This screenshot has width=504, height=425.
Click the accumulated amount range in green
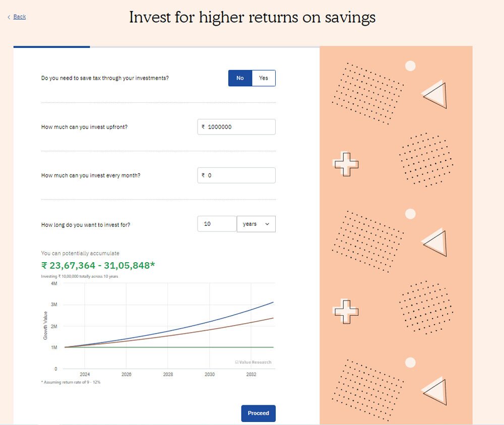point(98,266)
